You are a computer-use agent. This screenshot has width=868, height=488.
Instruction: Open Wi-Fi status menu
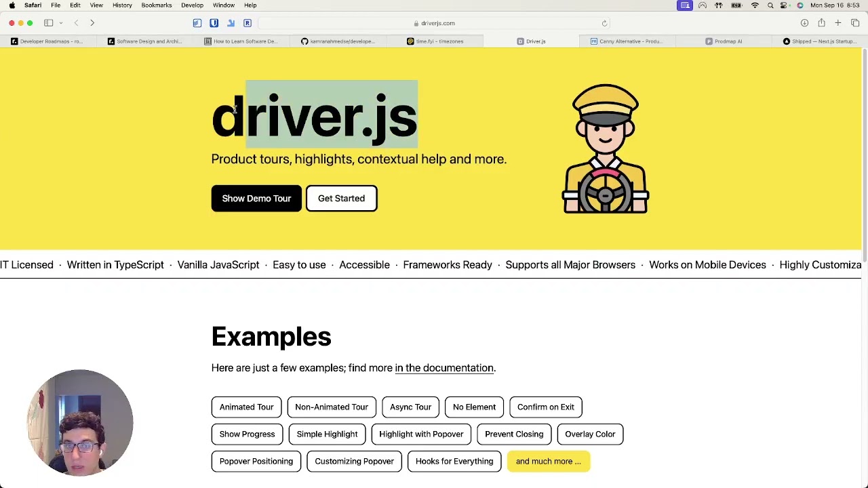(x=755, y=5)
